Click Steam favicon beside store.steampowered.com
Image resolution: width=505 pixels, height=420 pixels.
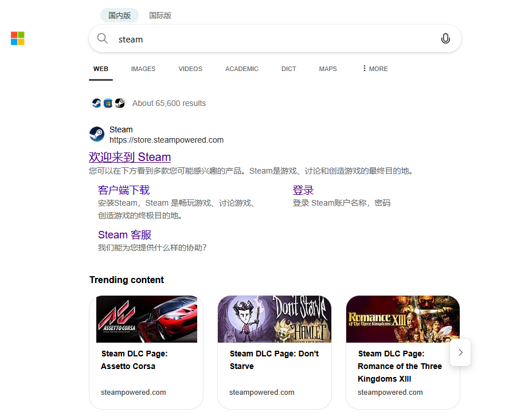point(97,134)
